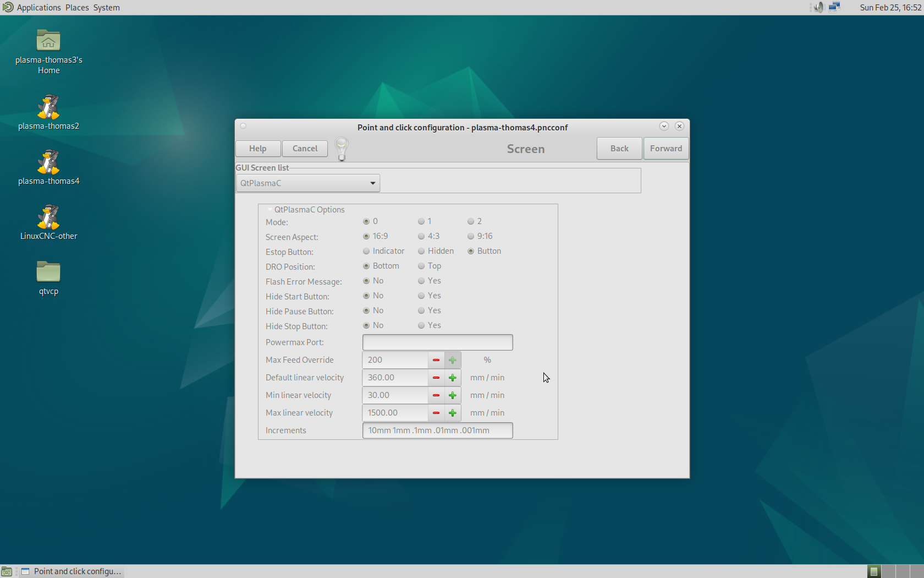The image size is (924, 578).
Task: Set Estop Button to Indicator
Action: click(366, 251)
